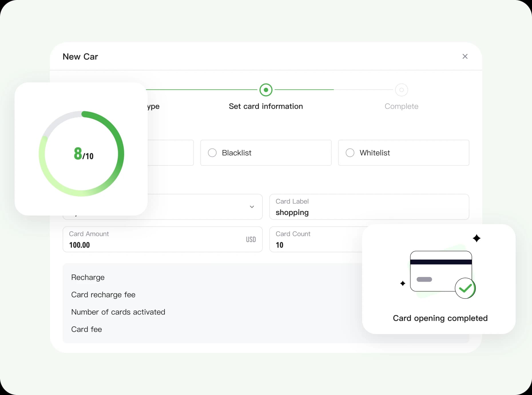This screenshot has height=395, width=532.
Task: Click the Set card information step label
Action: click(x=266, y=106)
